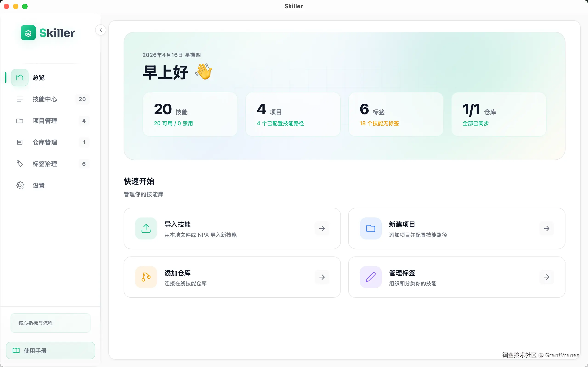
Task: Open the 使用手册 manual button
Action: [x=50, y=350]
